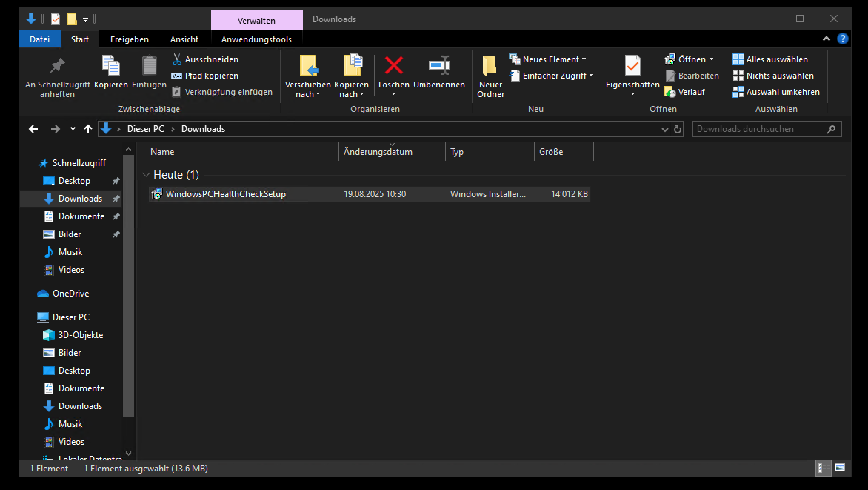Open the Datei menu tab
The image size is (868, 490).
[x=40, y=39]
